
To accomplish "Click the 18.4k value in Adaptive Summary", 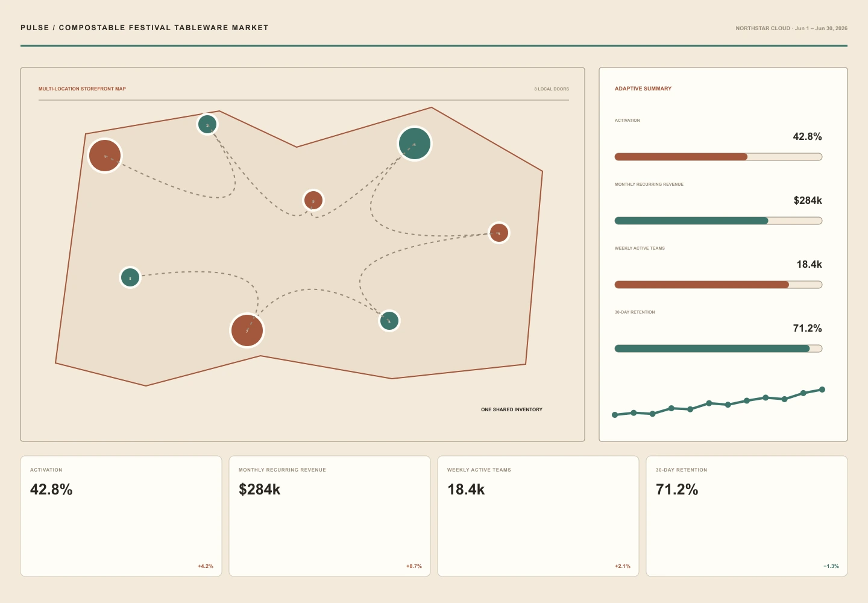I will click(810, 265).
